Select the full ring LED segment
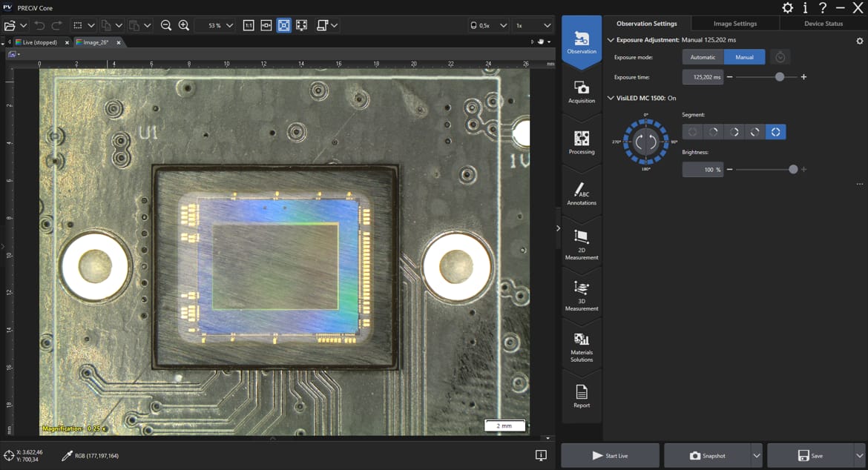 pos(775,132)
